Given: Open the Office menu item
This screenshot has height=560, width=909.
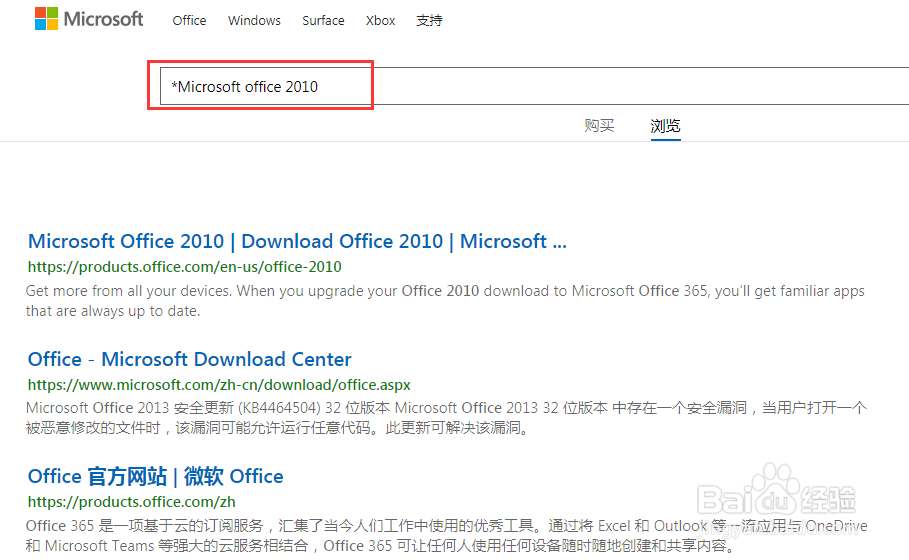Looking at the screenshot, I should pyautogui.click(x=189, y=20).
